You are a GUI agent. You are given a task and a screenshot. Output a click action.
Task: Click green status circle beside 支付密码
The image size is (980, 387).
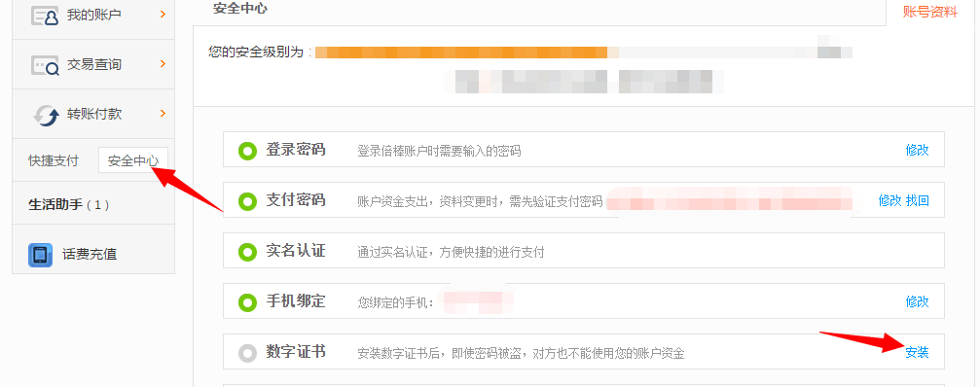pos(247,201)
